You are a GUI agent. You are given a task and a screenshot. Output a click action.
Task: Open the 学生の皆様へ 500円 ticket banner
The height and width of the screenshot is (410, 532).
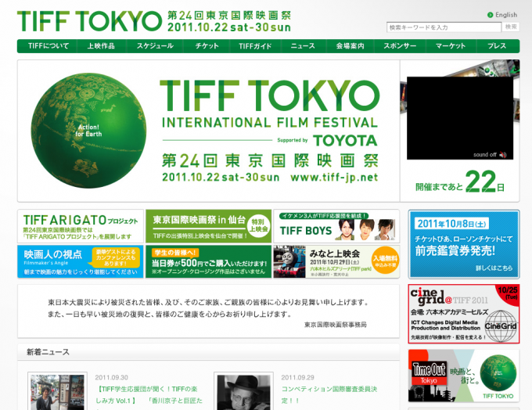point(208,261)
